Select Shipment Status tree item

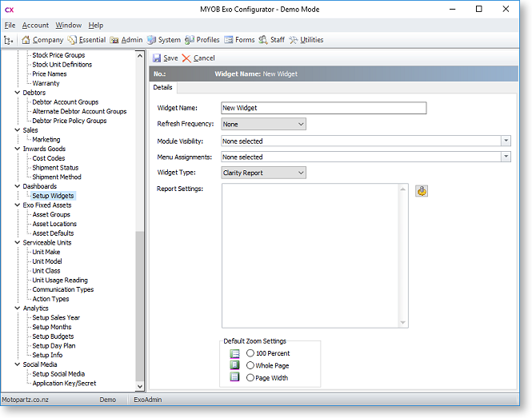[55, 168]
